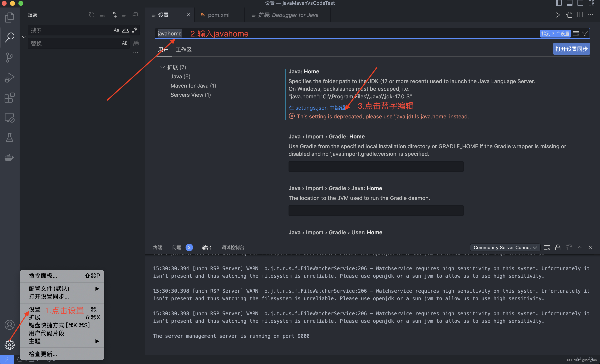Screen dimensions: 600x364
Task: Click the 打开设置同步 button
Action: click(571, 49)
